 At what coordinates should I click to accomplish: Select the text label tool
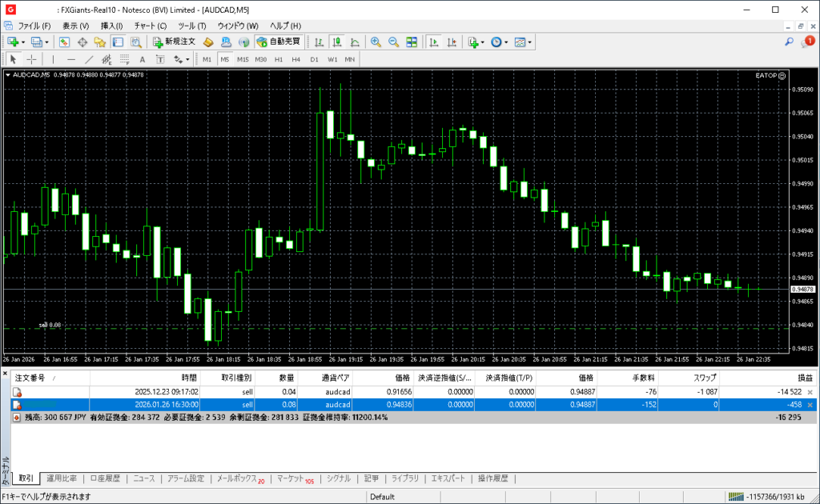click(x=143, y=59)
